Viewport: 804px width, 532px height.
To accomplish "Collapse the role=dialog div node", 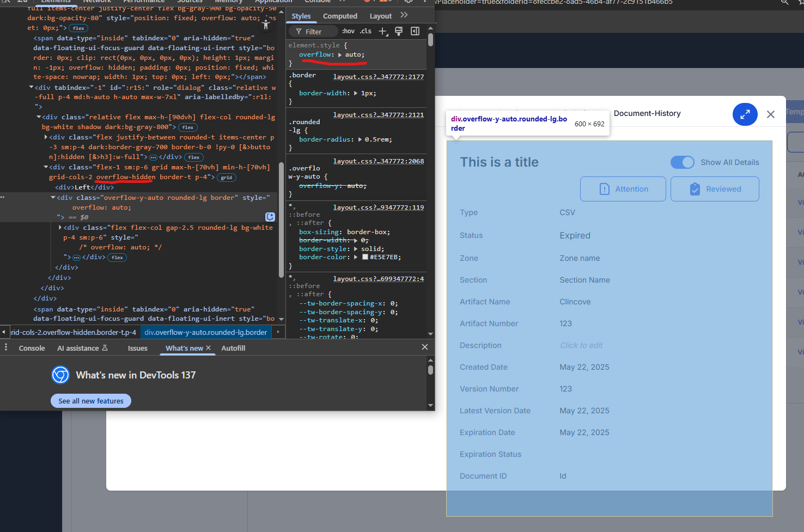I will (32, 87).
